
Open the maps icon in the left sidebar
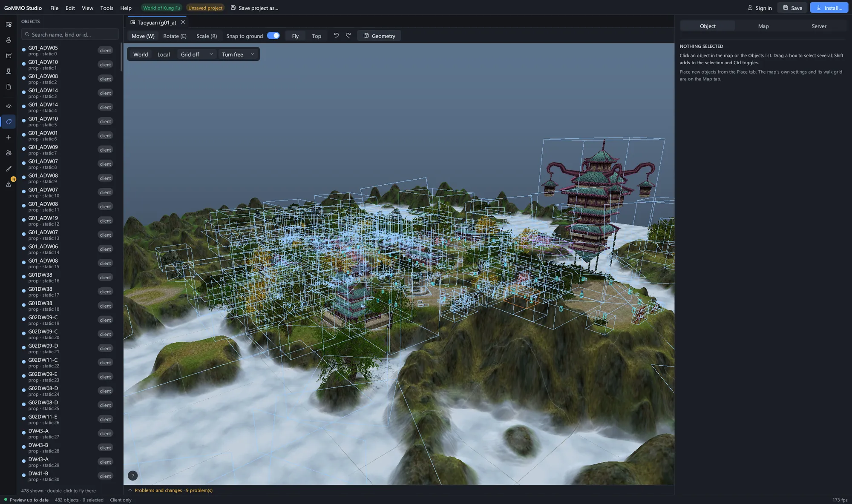(x=9, y=24)
